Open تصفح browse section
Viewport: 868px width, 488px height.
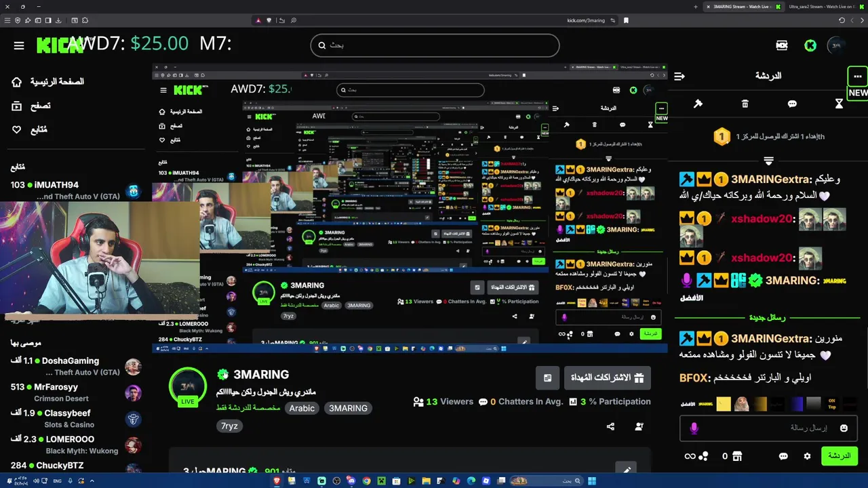click(x=31, y=106)
